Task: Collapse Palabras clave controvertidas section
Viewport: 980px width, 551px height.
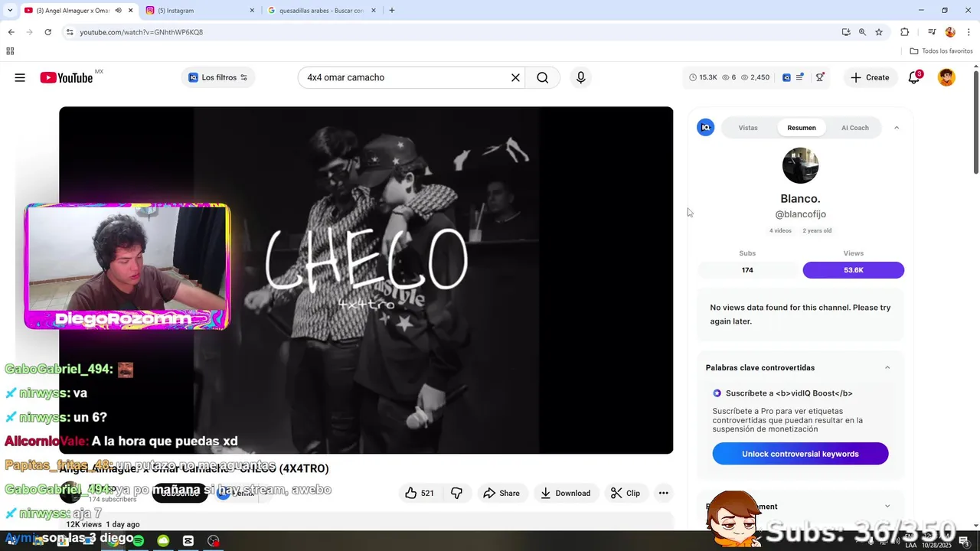Action: [x=887, y=367]
